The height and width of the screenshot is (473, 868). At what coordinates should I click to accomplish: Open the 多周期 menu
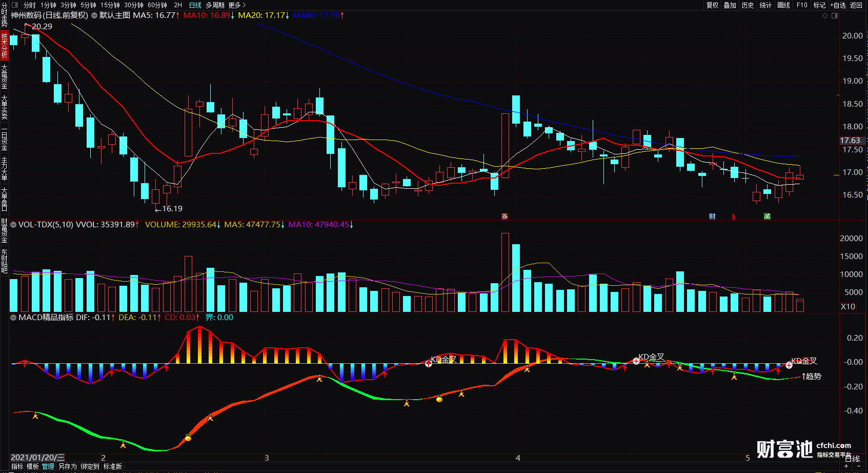click(x=215, y=5)
